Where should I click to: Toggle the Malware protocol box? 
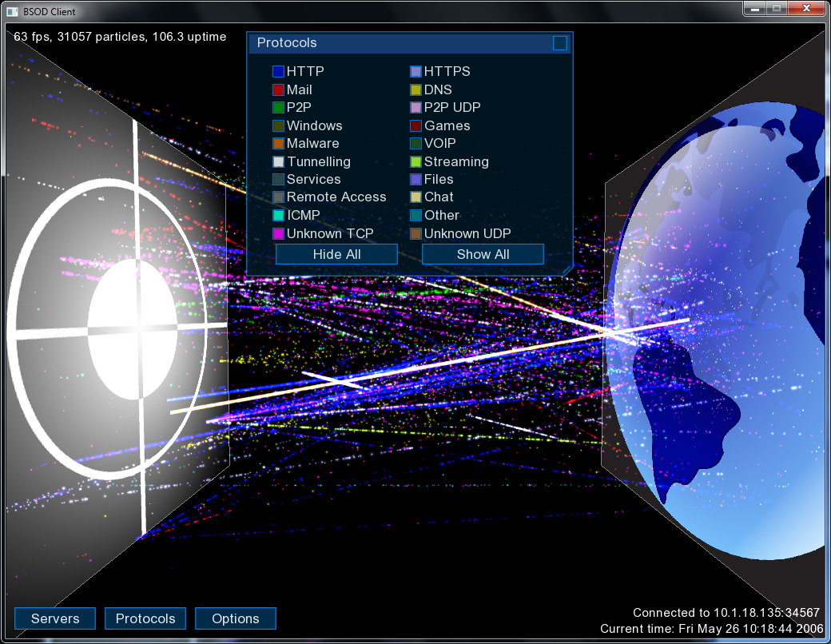tap(278, 144)
